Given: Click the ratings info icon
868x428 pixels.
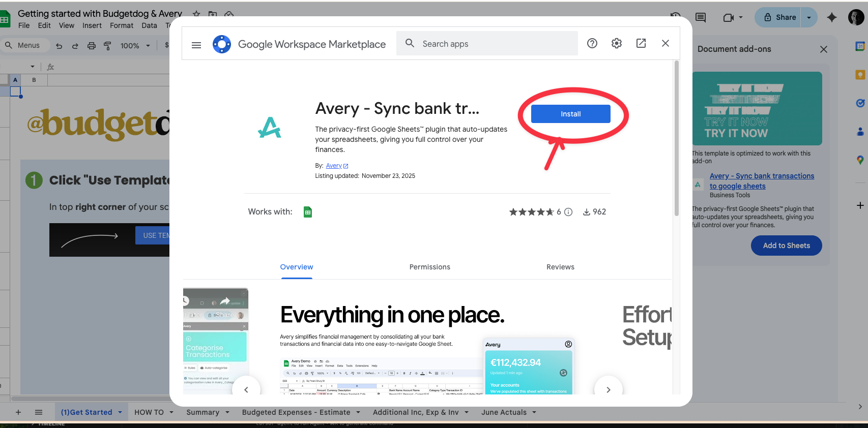Looking at the screenshot, I should pyautogui.click(x=568, y=212).
